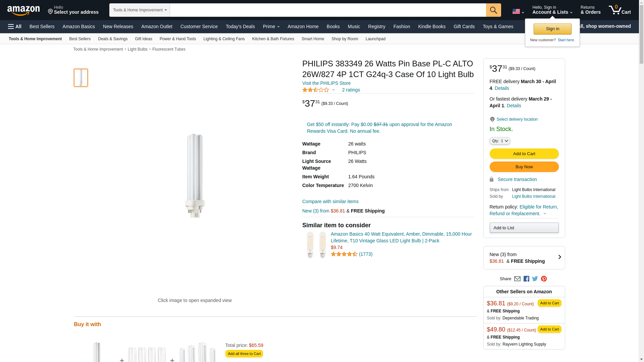Expand the search category dropdown
644x362 pixels.
pos(140,10)
